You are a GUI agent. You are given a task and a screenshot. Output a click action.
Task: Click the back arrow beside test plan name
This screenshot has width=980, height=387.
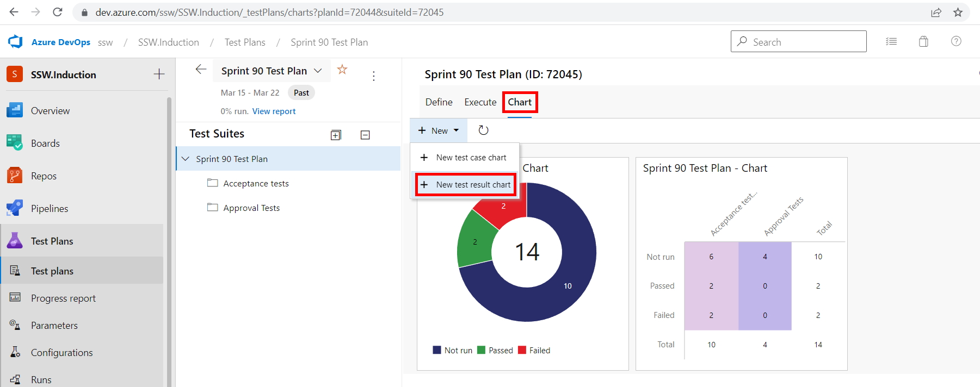point(201,70)
